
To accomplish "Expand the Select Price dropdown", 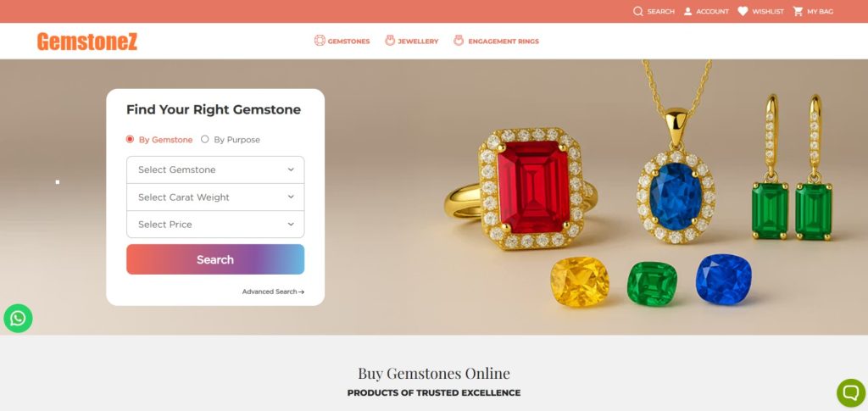I will coord(215,224).
